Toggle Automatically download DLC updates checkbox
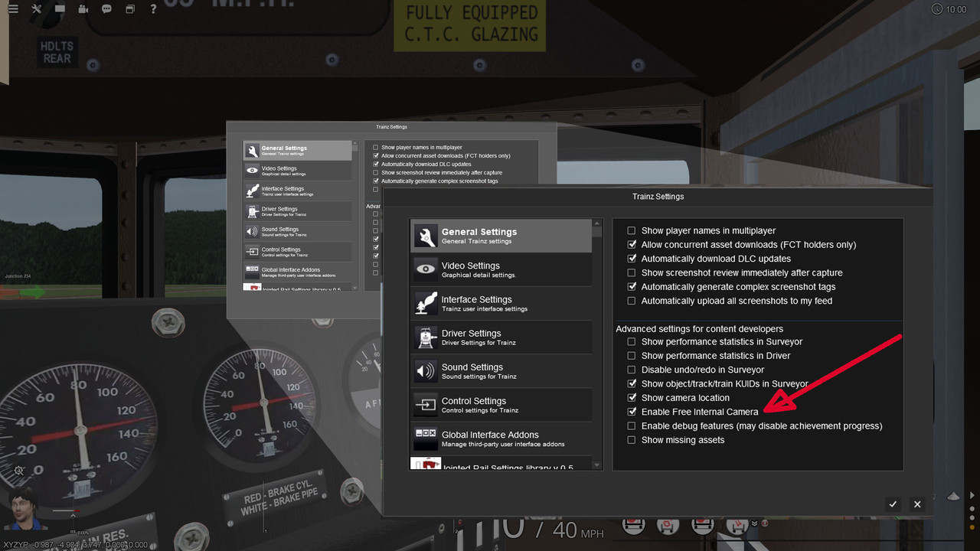Image resolution: width=980 pixels, height=551 pixels. (632, 259)
